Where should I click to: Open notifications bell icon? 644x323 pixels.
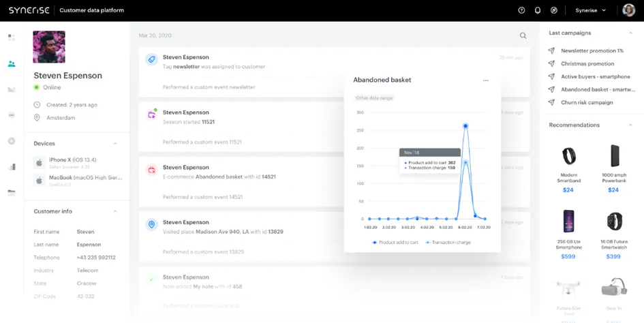pyautogui.click(x=538, y=10)
